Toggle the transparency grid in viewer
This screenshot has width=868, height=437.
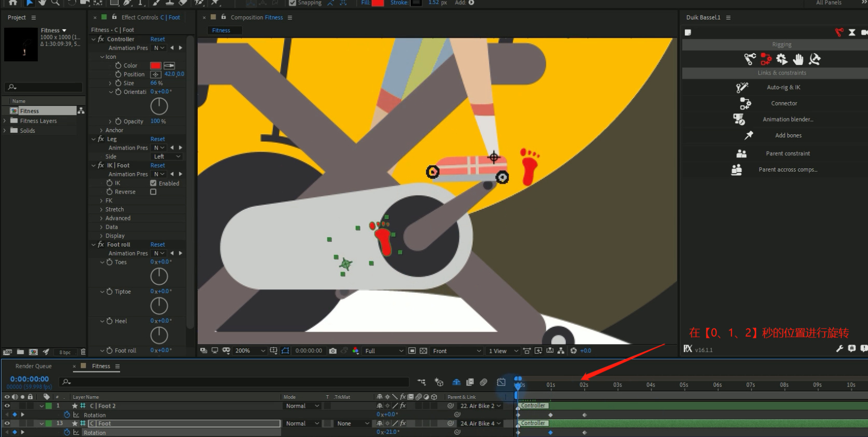(x=423, y=351)
